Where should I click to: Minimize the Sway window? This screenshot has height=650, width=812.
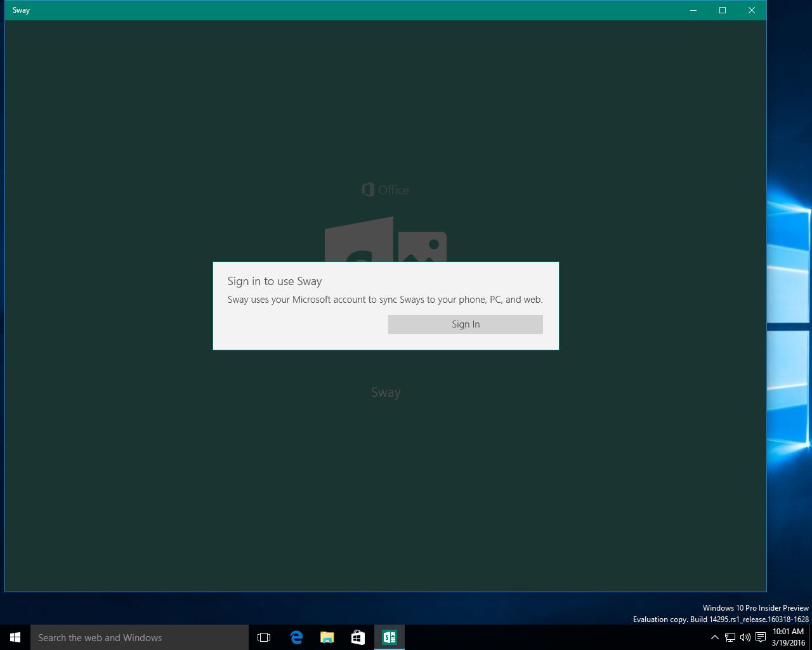pyautogui.click(x=693, y=10)
